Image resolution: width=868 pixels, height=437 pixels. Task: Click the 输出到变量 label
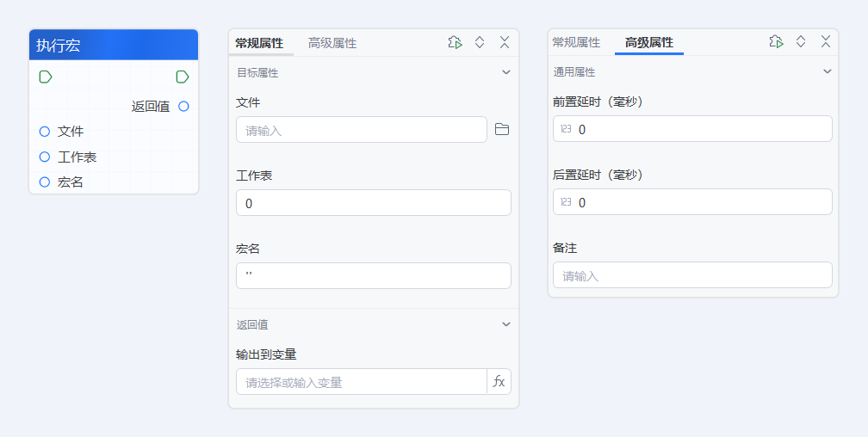pos(266,354)
